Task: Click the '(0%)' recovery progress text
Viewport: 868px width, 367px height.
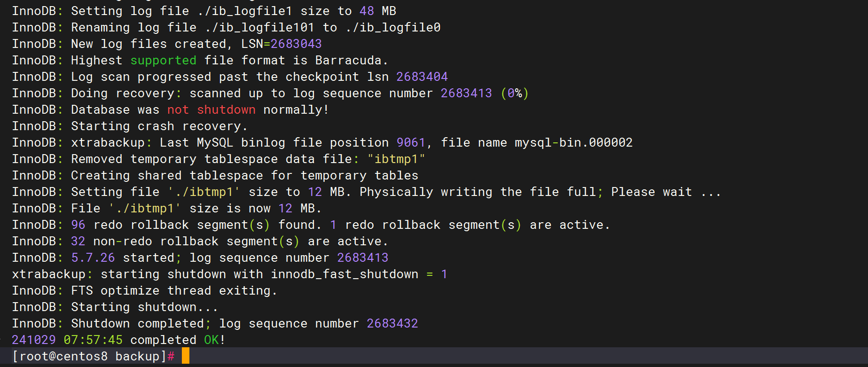Action: click(515, 93)
